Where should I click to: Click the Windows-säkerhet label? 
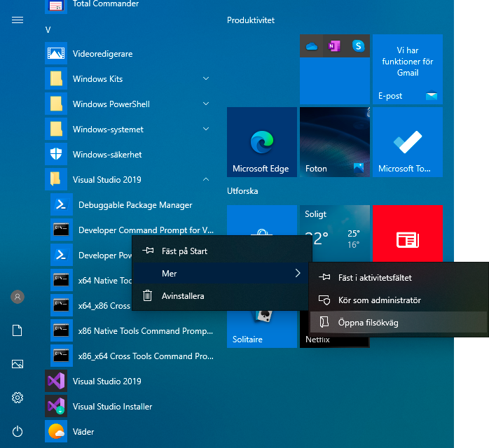point(107,154)
